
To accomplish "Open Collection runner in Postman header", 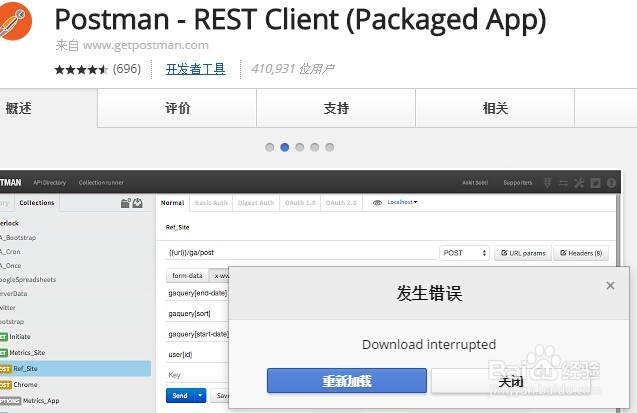I will 101,183.
